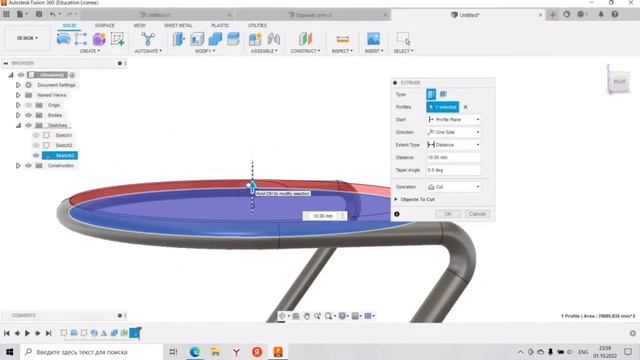Toggle visibility of Sketch2
This screenshot has height=360, width=640.
[x=36, y=145]
